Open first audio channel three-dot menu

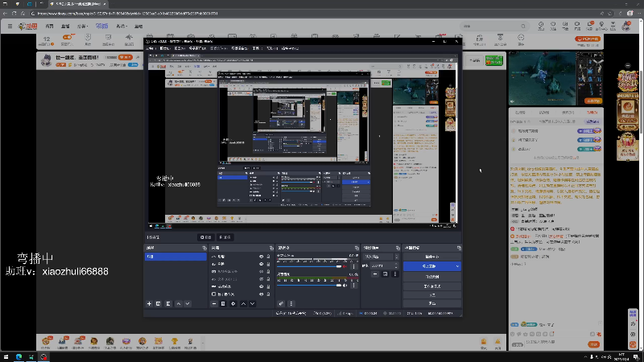tap(353, 266)
